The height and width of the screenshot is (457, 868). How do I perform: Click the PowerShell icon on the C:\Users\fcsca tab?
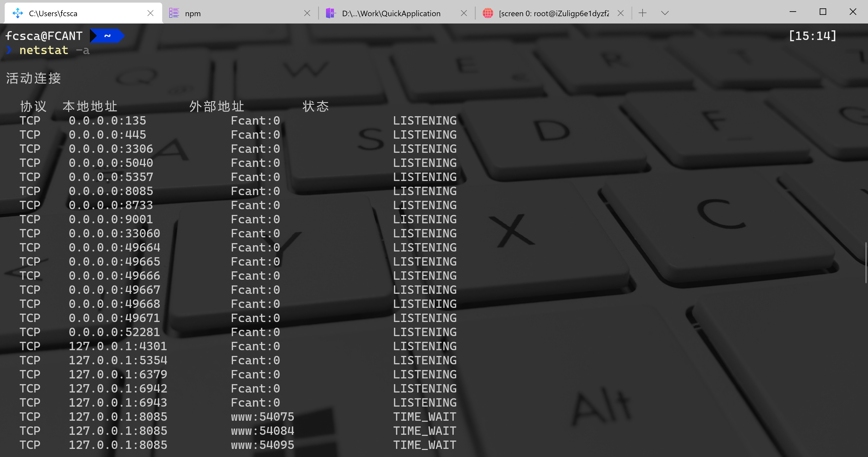18,13
